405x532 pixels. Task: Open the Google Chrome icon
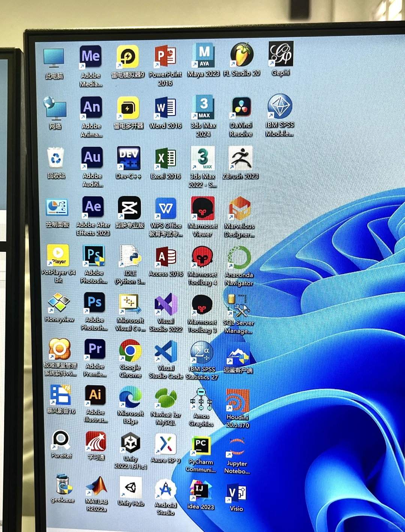click(x=130, y=351)
